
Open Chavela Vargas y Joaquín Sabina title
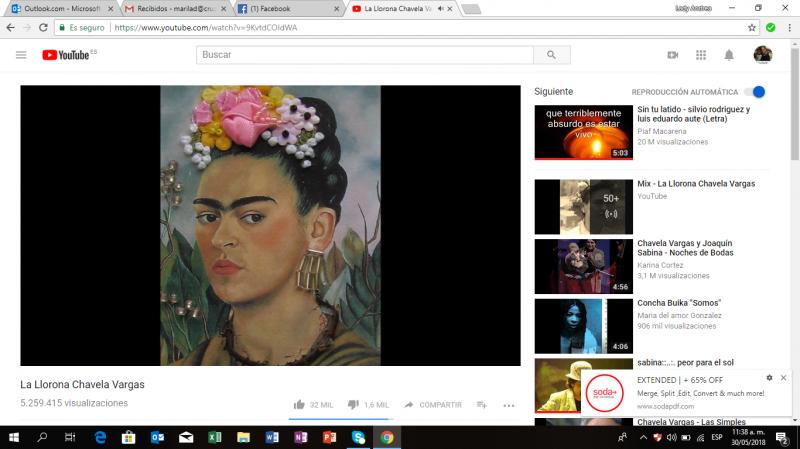(685, 248)
